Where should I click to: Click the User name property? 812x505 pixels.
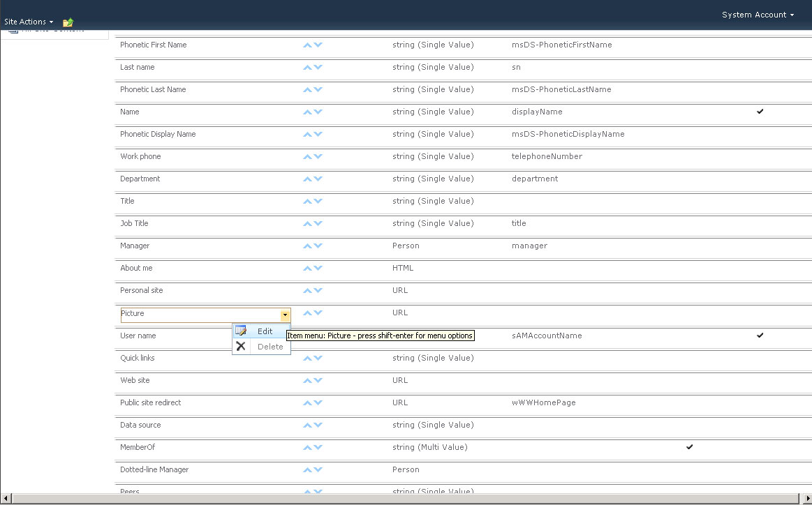[138, 336]
